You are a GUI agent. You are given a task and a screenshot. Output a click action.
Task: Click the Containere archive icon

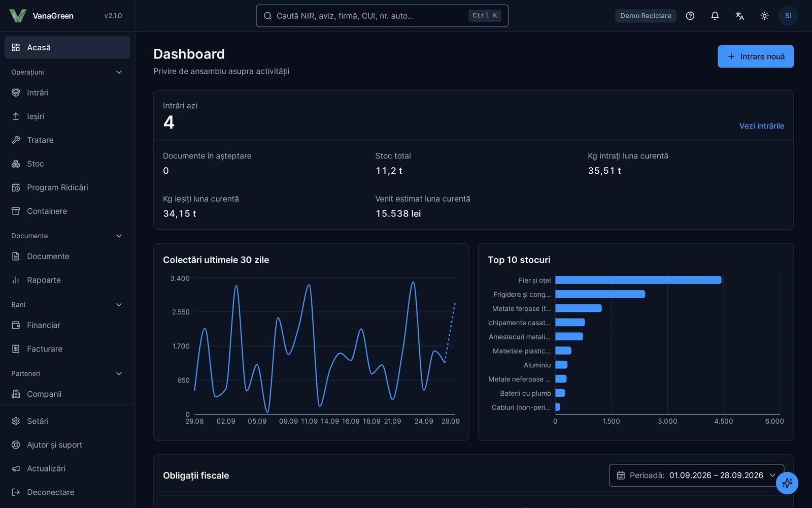[x=16, y=211]
